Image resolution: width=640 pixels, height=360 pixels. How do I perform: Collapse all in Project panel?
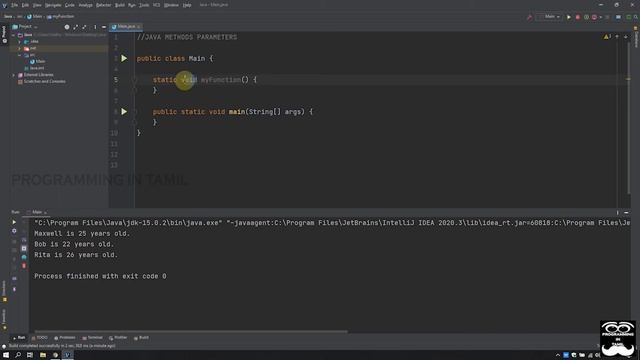pyautogui.click(x=84, y=27)
